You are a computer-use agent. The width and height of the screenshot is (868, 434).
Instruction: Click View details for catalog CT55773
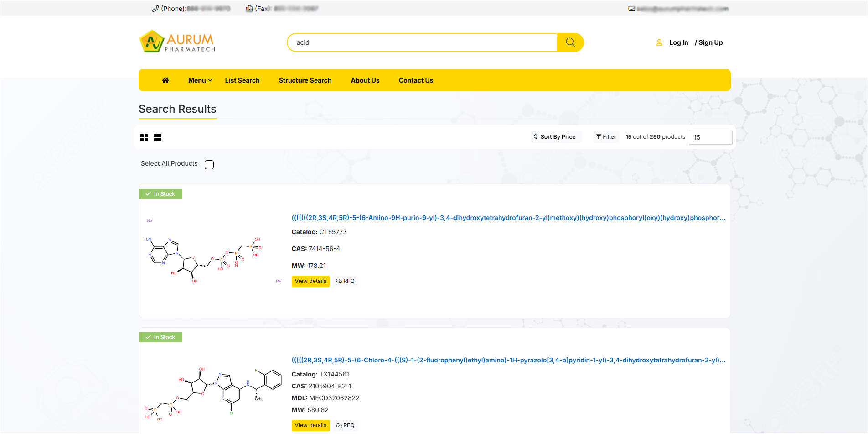pyautogui.click(x=310, y=281)
